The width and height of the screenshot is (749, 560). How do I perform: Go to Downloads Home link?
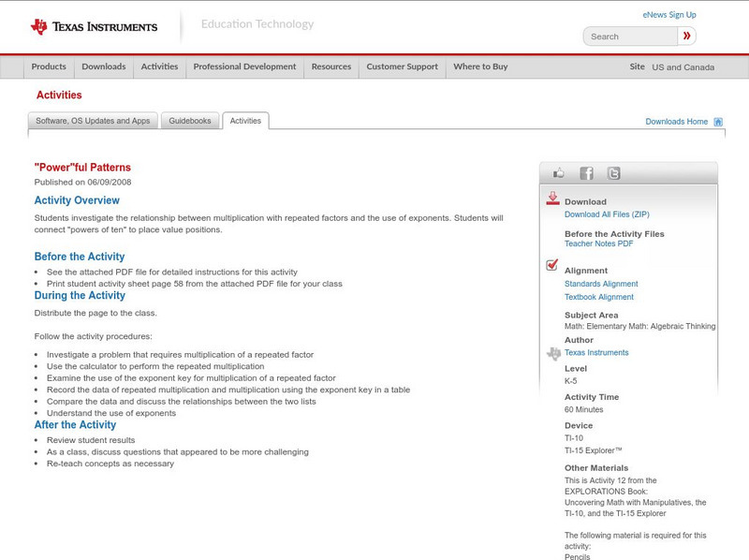676,122
